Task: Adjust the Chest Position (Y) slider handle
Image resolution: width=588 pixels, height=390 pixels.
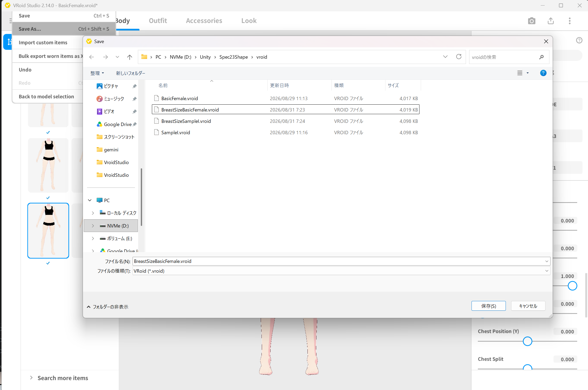Action: [x=528, y=341]
